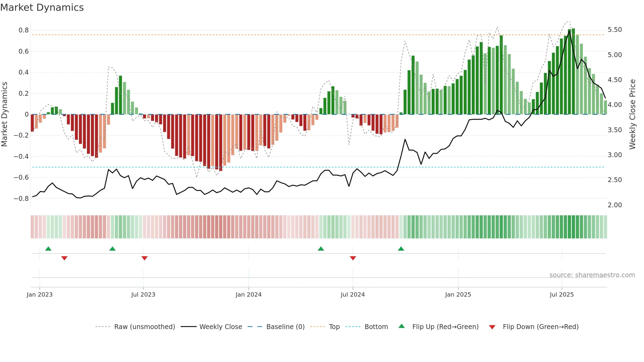
Task: Toggle Flip Up (Red→Green) legend entry
Action: pyautogui.click(x=438, y=327)
